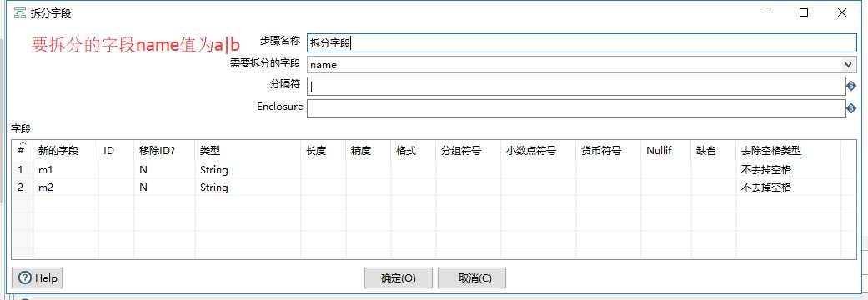Click the 确定(O) button
The height and width of the screenshot is (300, 868).
pyautogui.click(x=399, y=277)
